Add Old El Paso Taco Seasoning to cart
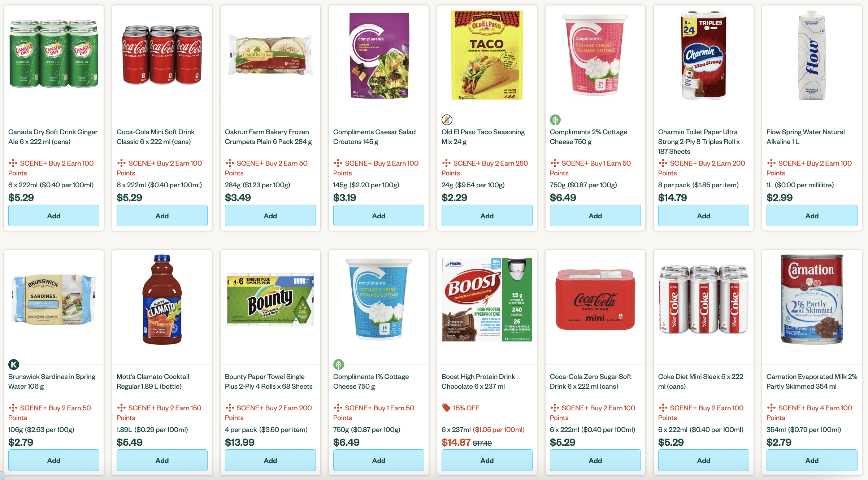The image size is (868, 480). (487, 216)
